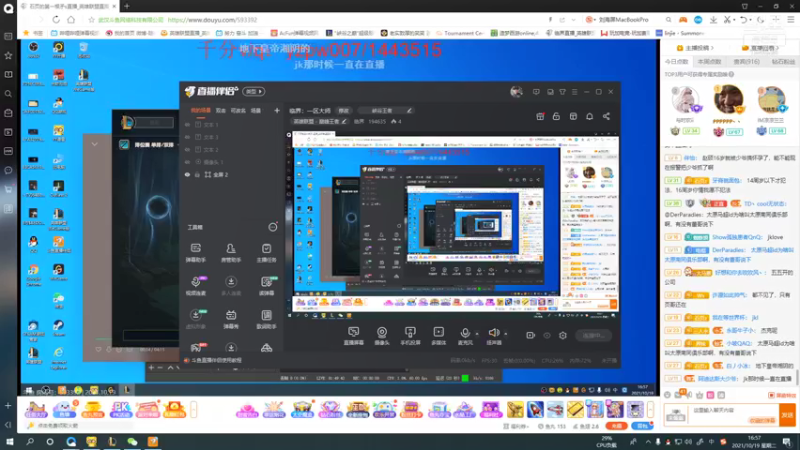Send chat message with 发送 button

(x=787, y=415)
